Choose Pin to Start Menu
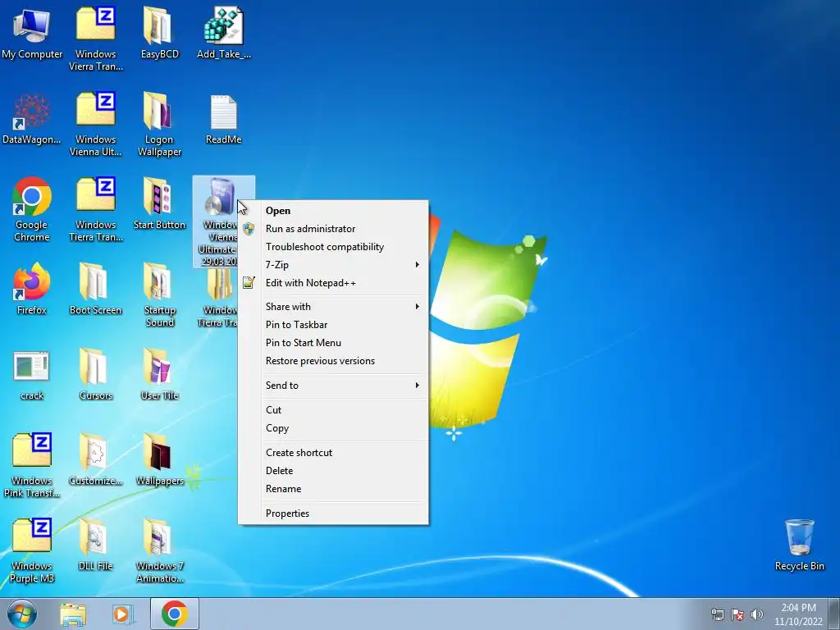 (333, 343)
